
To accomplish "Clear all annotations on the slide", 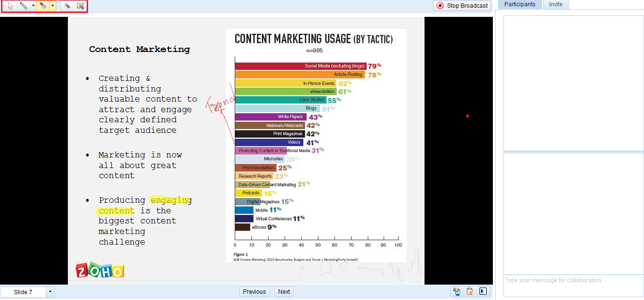I will point(80,6).
